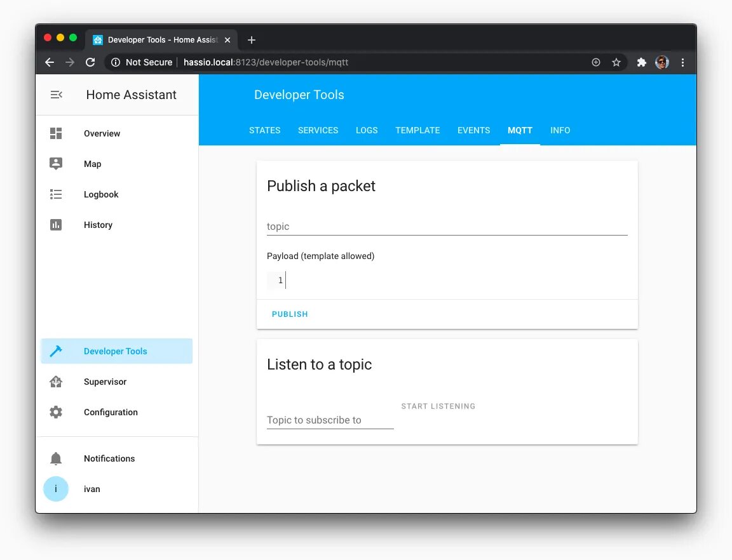Click the Listen to a topic heading

(320, 364)
